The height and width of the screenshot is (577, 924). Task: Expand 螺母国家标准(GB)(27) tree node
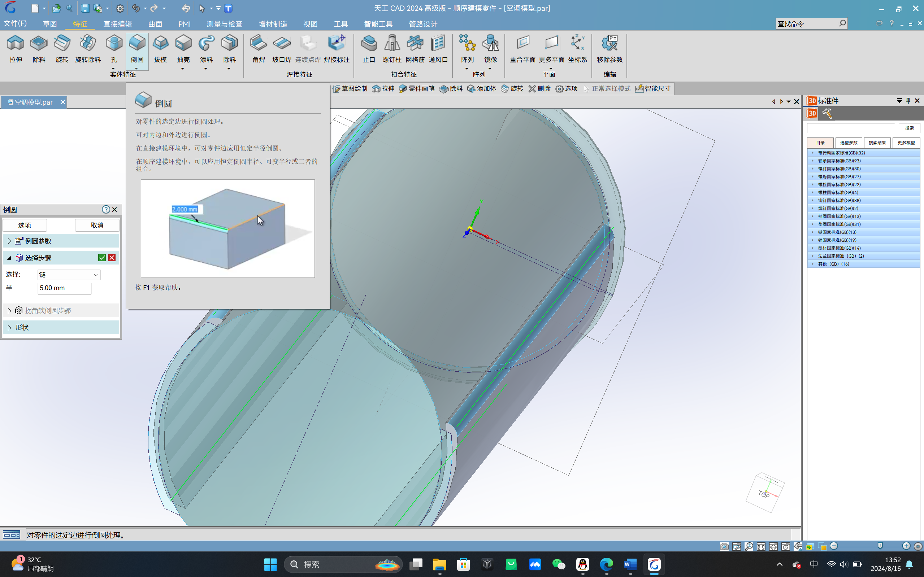812,177
